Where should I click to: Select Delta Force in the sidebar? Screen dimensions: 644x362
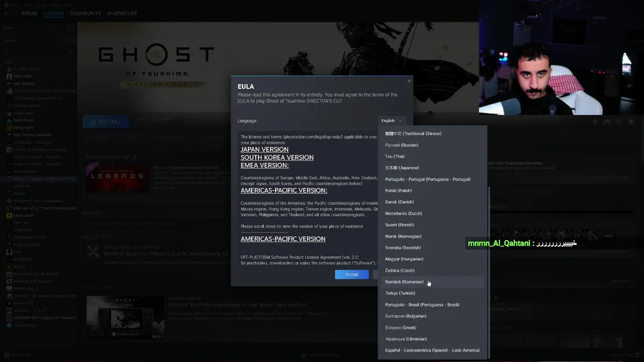(24, 120)
